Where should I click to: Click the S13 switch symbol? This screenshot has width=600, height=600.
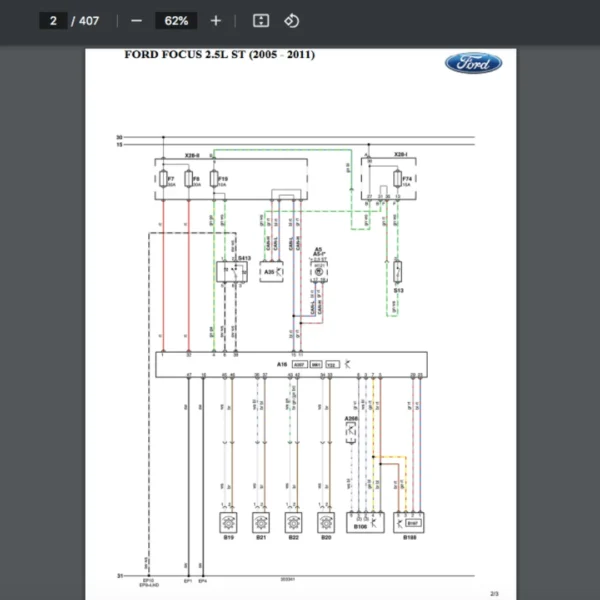[397, 271]
